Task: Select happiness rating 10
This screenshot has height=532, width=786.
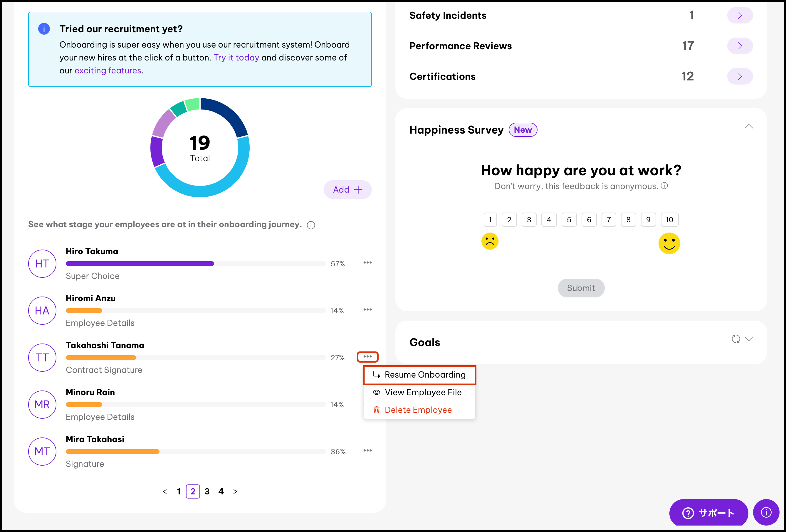Action: click(x=669, y=220)
